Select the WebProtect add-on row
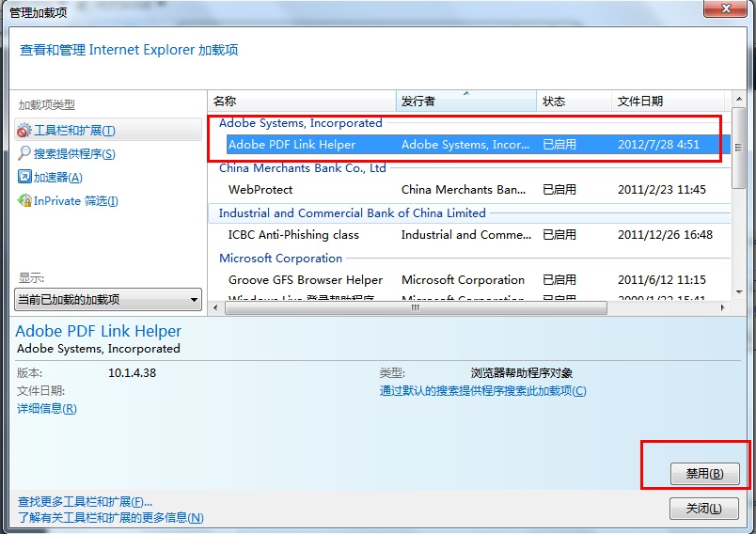The image size is (756, 534). 479,189
